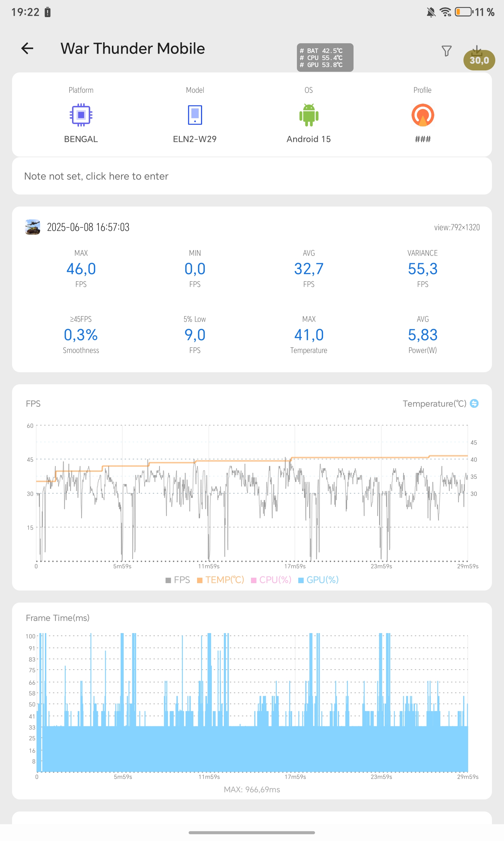Toggle the CPU(%) series in legend
Screen dimensions: 504x841
[271, 580]
